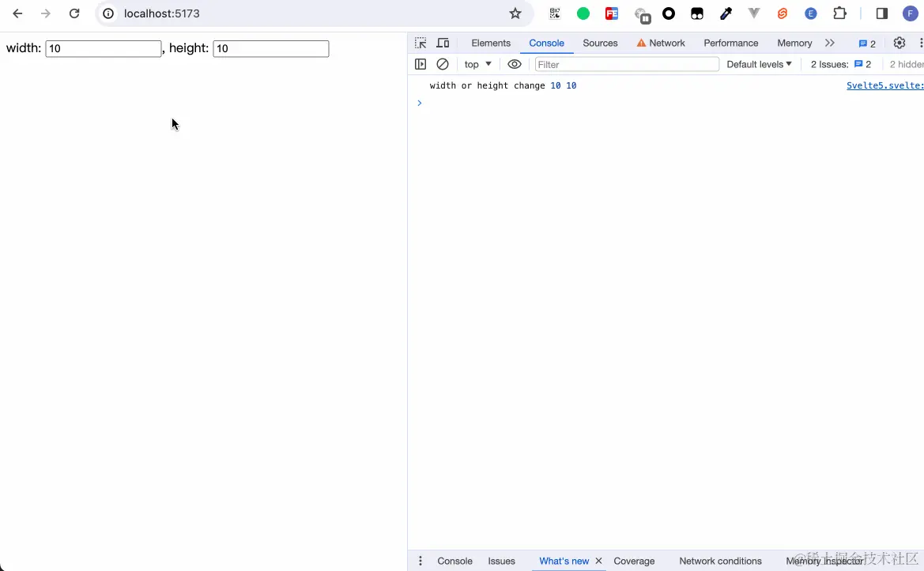Viewport: 924px width, 571px height.
Task: Reload the localhost page
Action: [x=74, y=13]
